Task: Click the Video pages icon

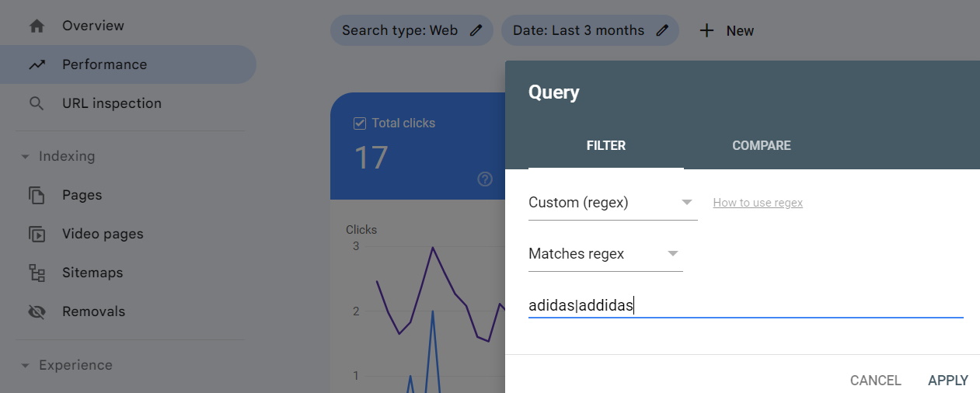Action: [37, 234]
